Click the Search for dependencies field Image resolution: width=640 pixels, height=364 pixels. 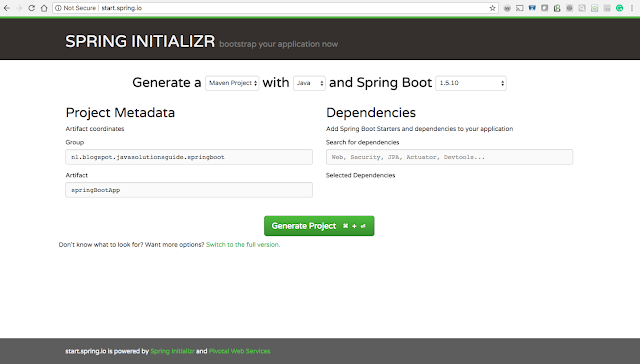449,157
